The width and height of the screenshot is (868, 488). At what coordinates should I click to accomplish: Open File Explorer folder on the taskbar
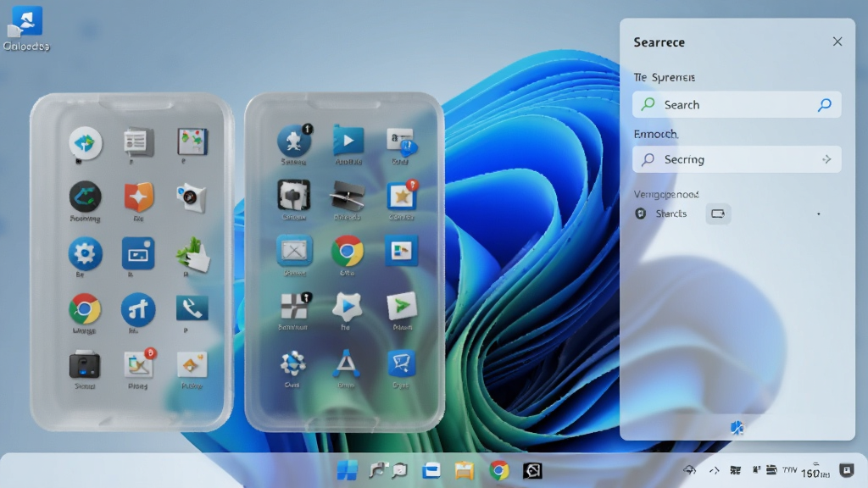[x=465, y=470]
